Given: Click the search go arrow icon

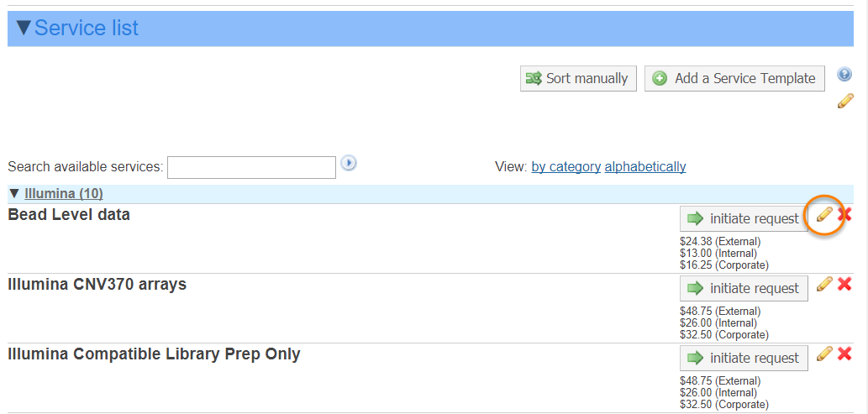Looking at the screenshot, I should coord(349,163).
